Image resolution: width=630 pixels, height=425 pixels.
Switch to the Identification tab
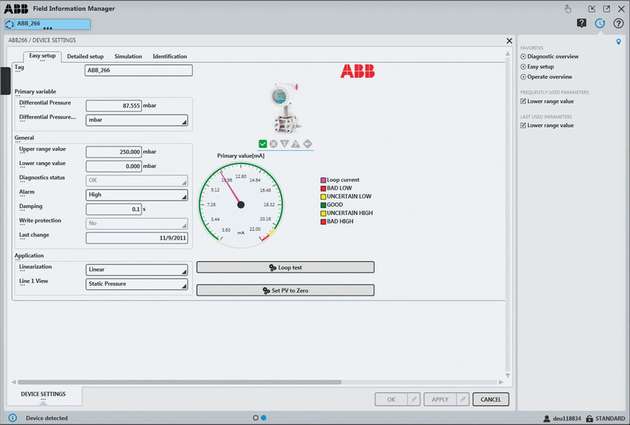[x=170, y=56]
